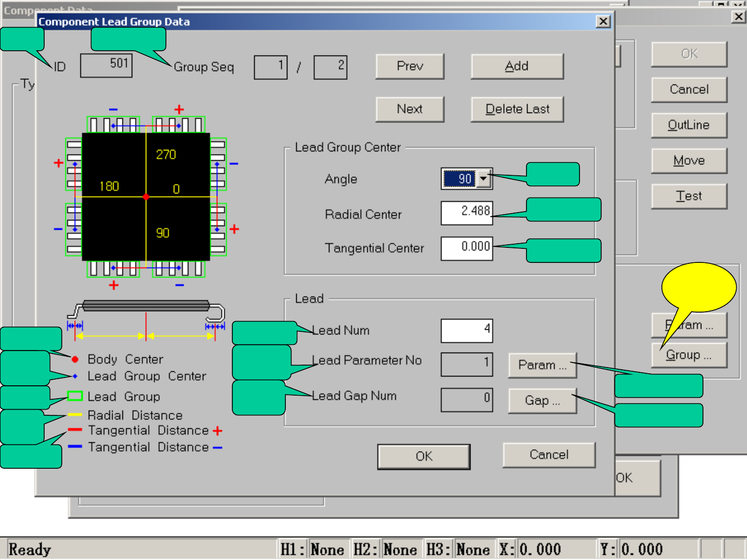Click the Lead Parameter No field
This screenshot has height=560, width=747.
click(x=466, y=365)
